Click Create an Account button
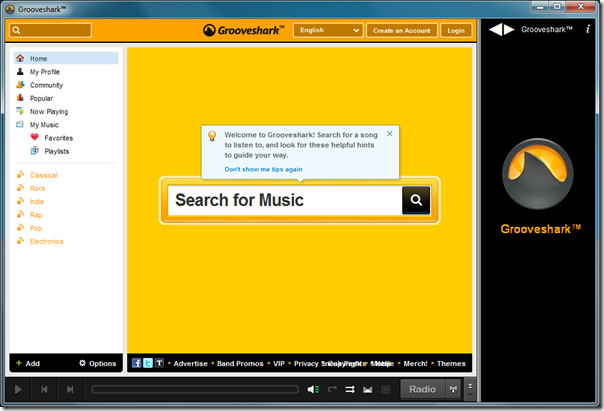Image resolution: width=604 pixels, height=411 pixels. [x=401, y=30]
